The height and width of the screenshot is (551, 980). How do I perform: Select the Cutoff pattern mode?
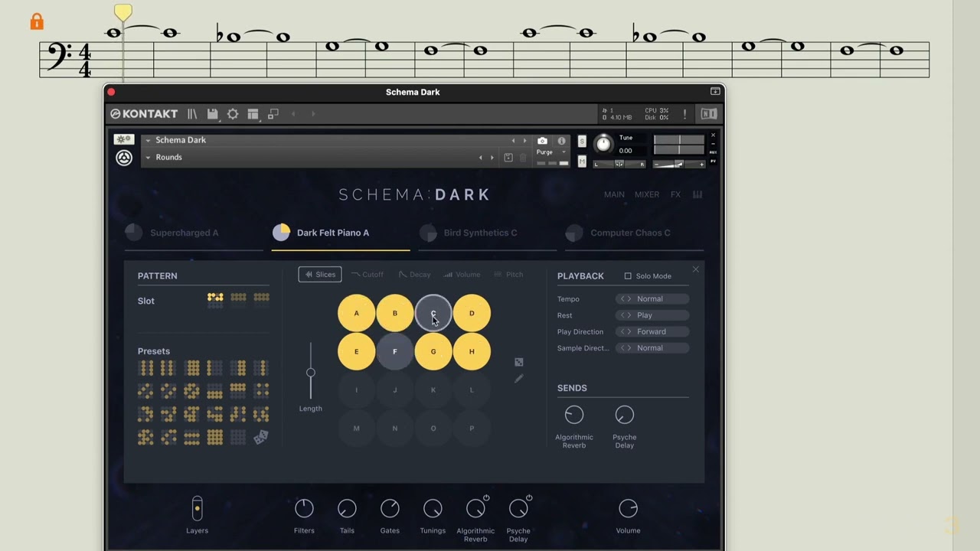[367, 275]
